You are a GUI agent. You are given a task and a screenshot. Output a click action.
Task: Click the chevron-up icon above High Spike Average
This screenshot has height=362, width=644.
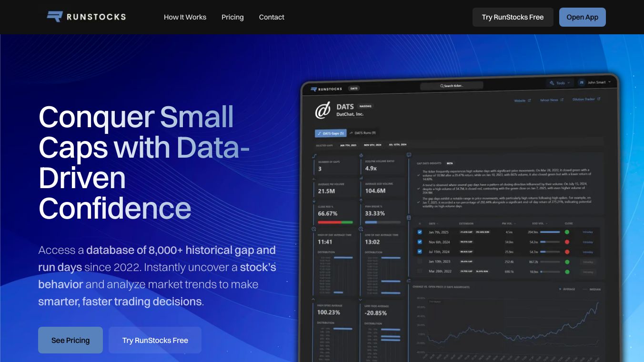point(314,300)
